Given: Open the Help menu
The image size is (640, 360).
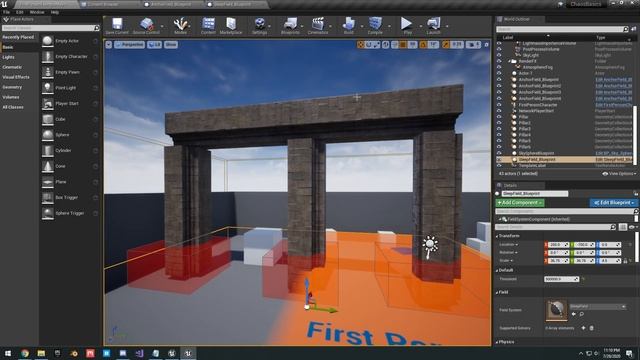Looking at the screenshot, I should [x=55, y=12].
